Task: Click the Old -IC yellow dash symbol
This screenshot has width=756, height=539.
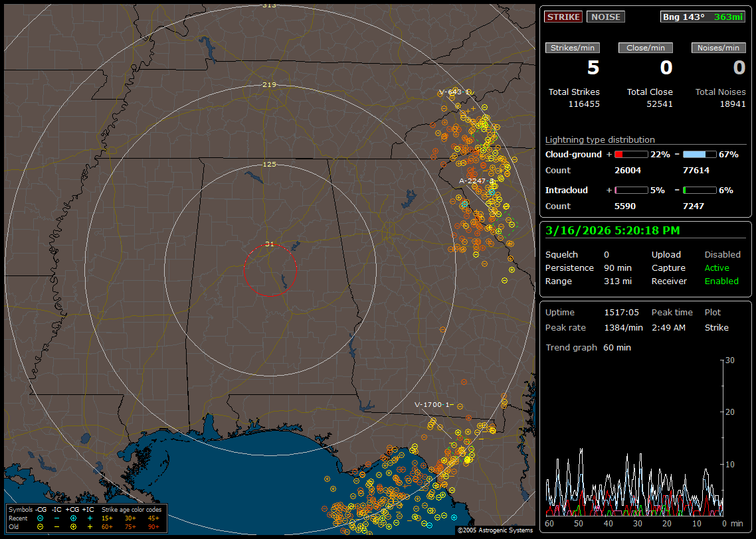Action: pos(56,526)
